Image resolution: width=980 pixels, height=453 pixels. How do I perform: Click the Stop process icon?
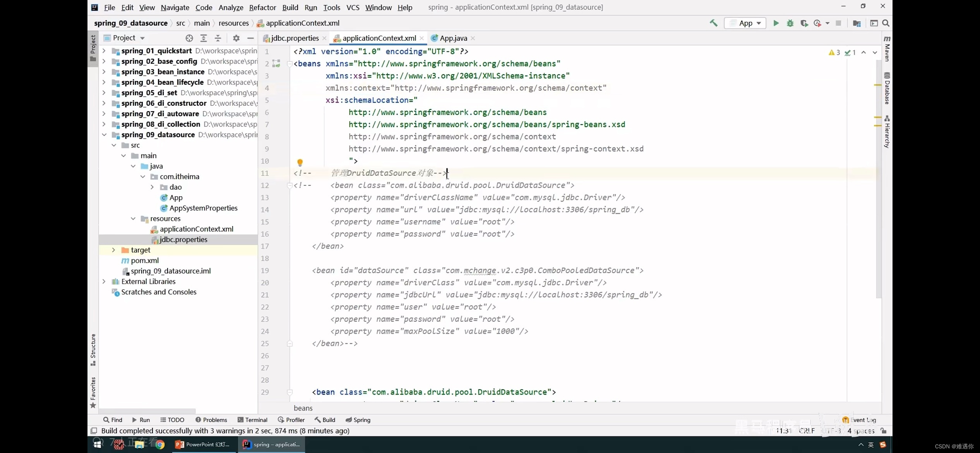point(838,23)
